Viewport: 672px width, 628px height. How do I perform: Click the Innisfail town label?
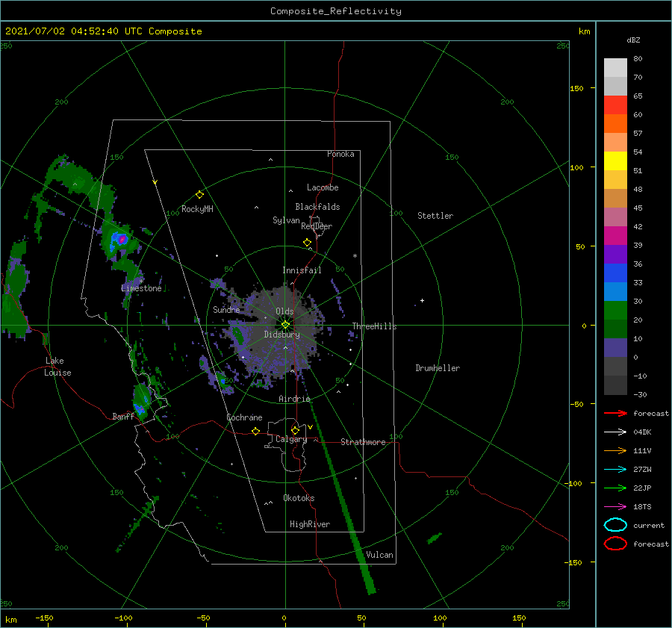[302, 270]
